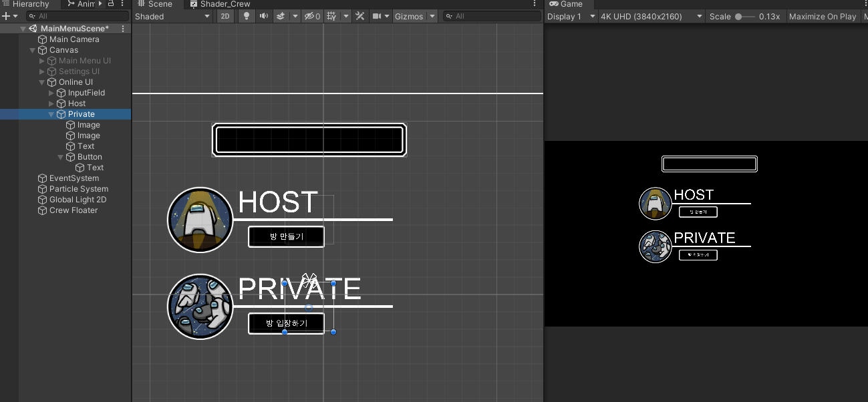Open component editor tools icon

click(x=360, y=16)
